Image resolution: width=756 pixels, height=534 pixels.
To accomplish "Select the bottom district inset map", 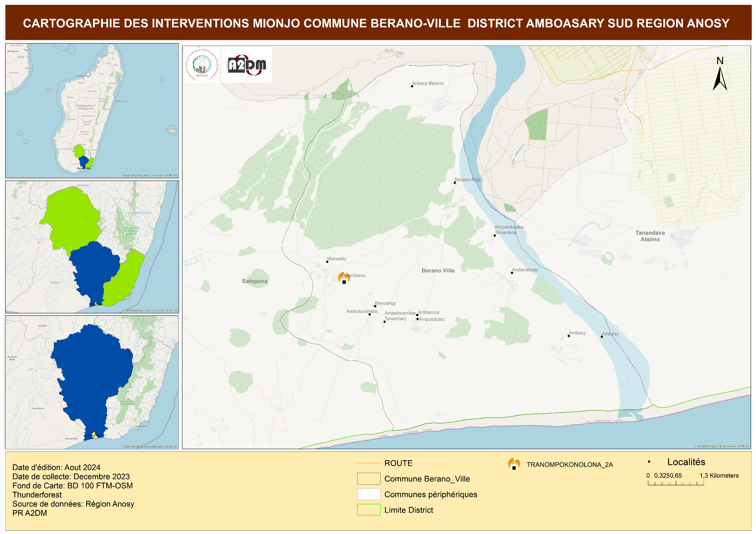I will [92, 382].
